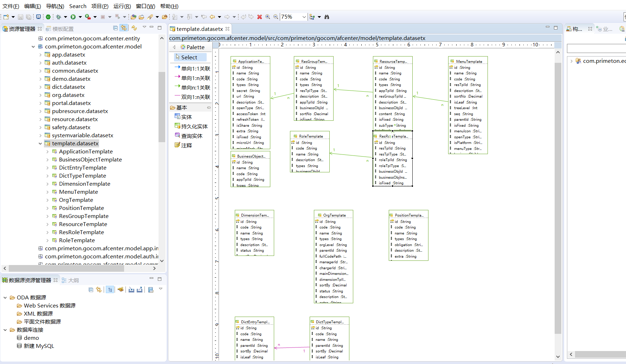This screenshot has width=626, height=364.
Task: Click the diagram vertical scrollbar
Action: pos(558,197)
